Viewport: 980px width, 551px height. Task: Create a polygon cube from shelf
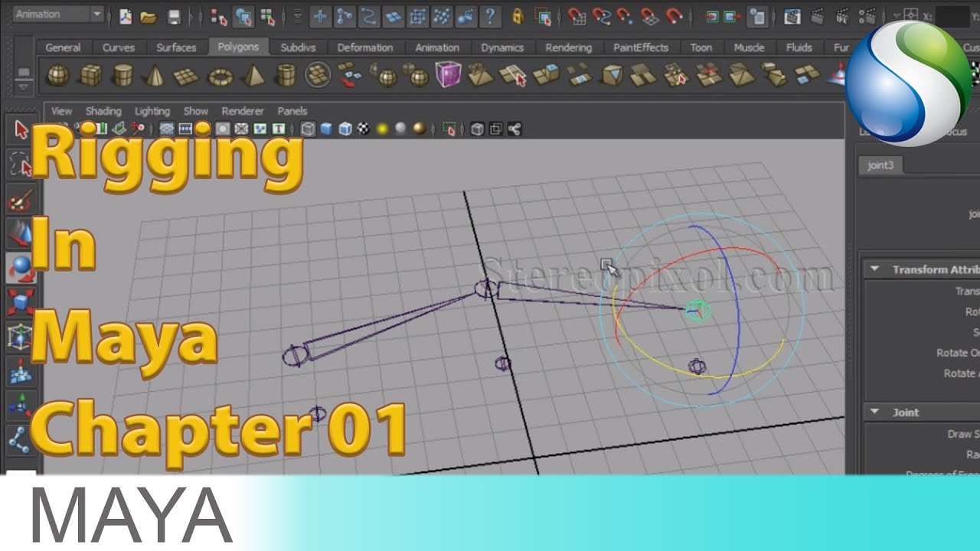pyautogui.click(x=90, y=75)
